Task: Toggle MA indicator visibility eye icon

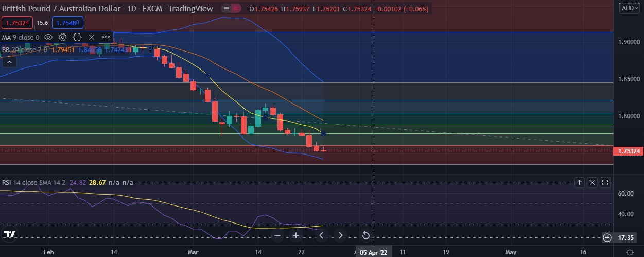Action: [x=48, y=37]
